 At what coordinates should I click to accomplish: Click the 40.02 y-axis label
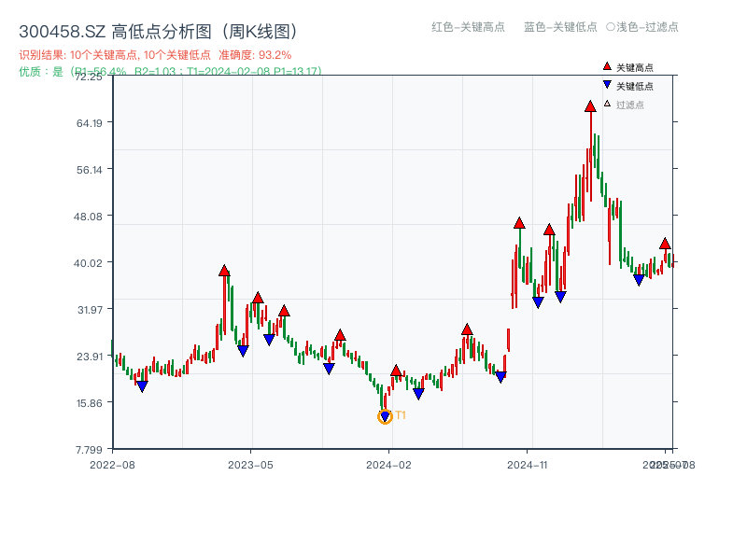click(88, 263)
